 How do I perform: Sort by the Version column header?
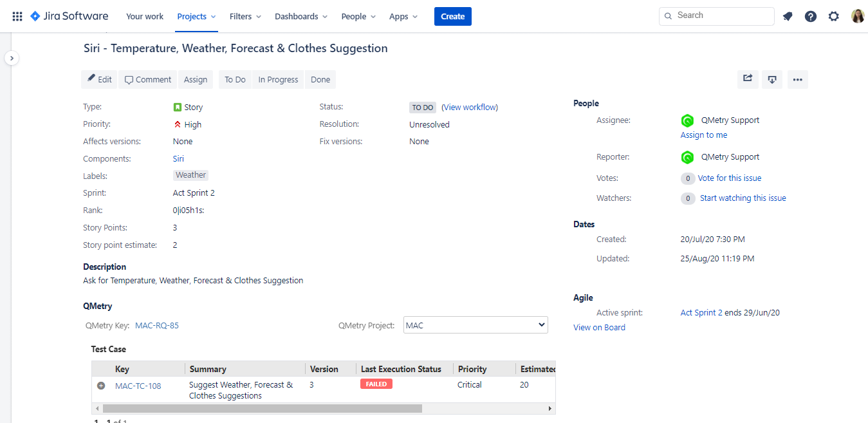point(324,370)
